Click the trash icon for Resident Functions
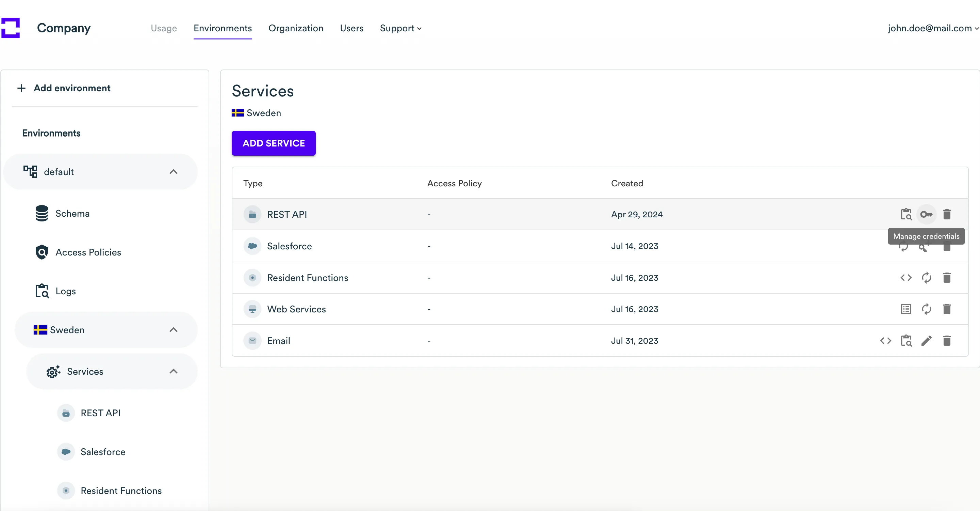Screen dimensions: 980x511 point(947,278)
